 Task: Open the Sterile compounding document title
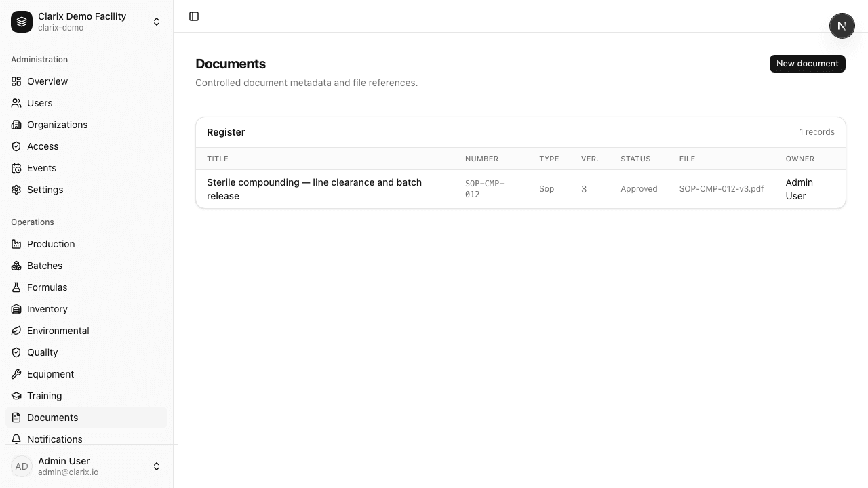pyautogui.click(x=314, y=189)
